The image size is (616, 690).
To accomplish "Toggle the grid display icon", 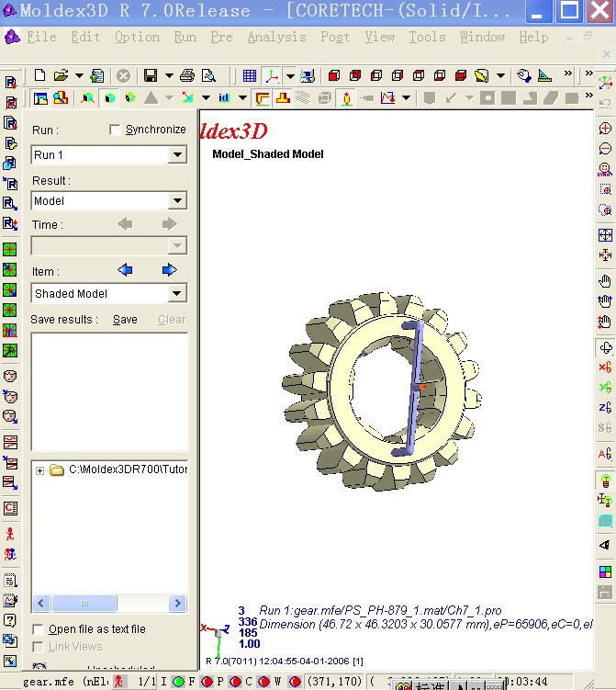I will click(250, 75).
